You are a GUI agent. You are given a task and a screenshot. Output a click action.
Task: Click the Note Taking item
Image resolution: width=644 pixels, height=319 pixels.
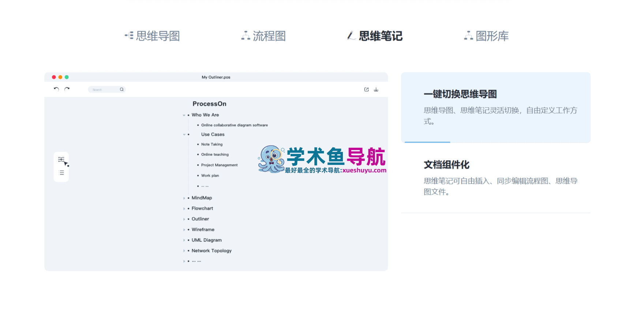click(x=212, y=145)
